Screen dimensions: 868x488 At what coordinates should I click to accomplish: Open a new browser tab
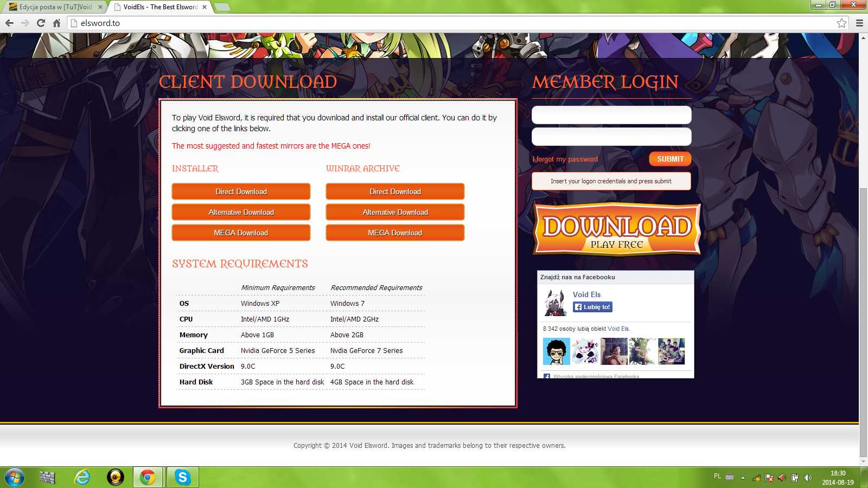tap(222, 7)
